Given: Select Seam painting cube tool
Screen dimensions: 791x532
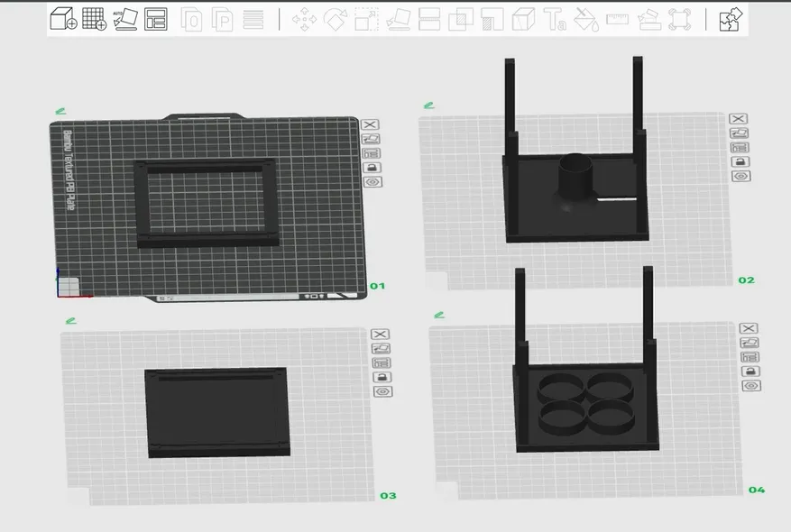Looking at the screenshot, I should pyautogui.click(x=523, y=20).
